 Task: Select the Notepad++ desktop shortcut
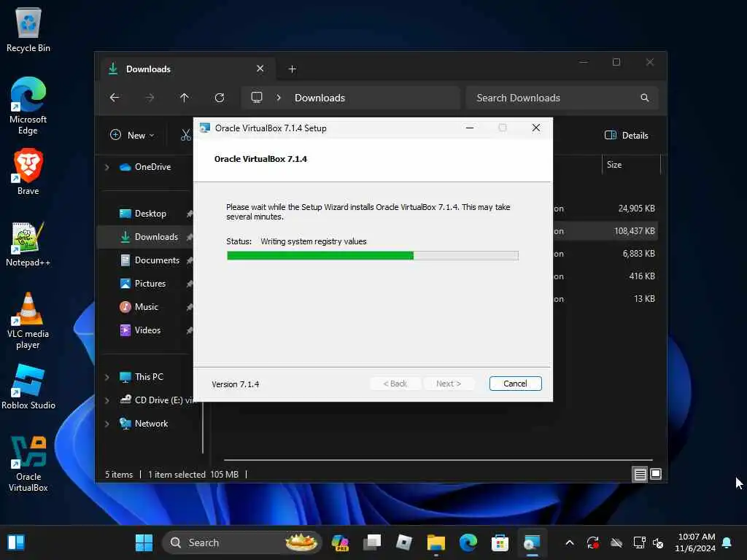click(28, 244)
